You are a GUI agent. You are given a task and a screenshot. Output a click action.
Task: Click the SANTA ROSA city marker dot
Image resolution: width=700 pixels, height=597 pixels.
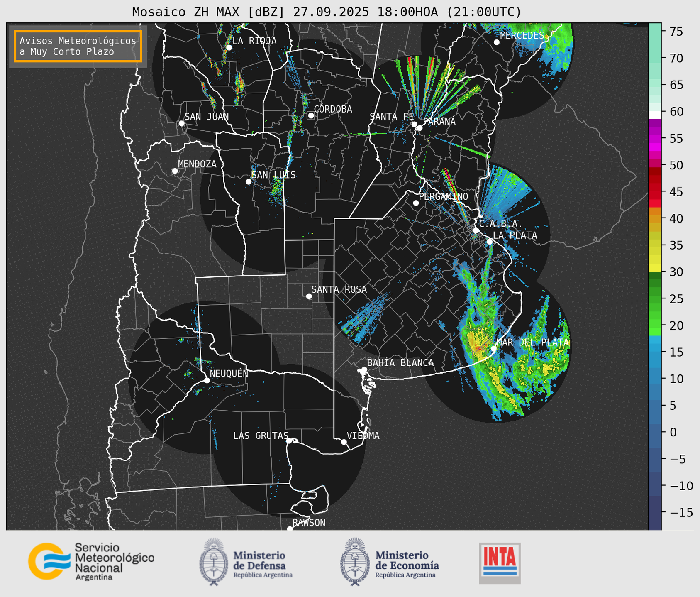309,296
